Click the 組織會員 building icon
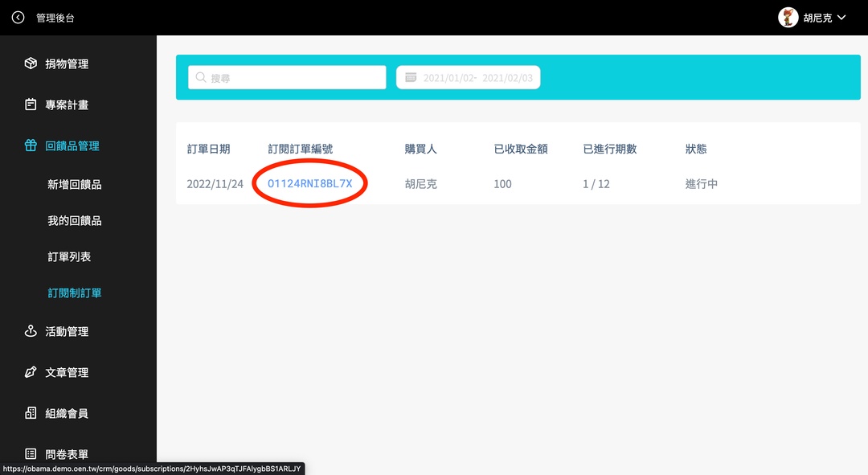Viewport: 868px width, 475px height. click(x=31, y=413)
